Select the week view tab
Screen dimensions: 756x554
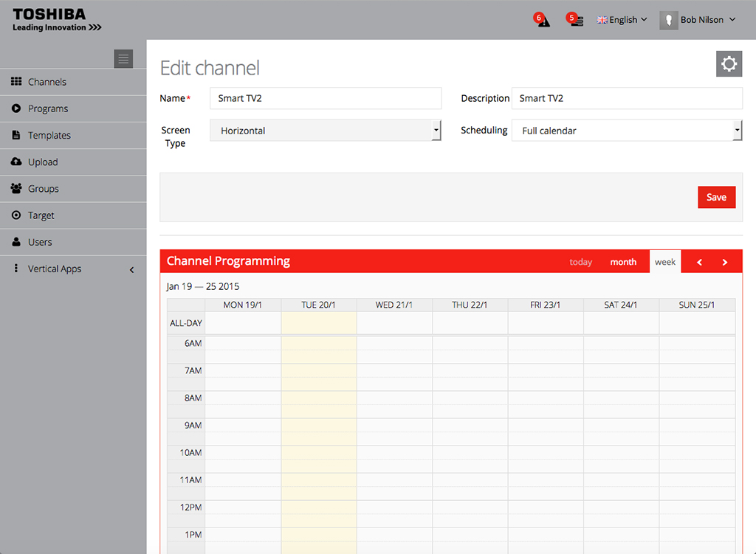click(665, 262)
